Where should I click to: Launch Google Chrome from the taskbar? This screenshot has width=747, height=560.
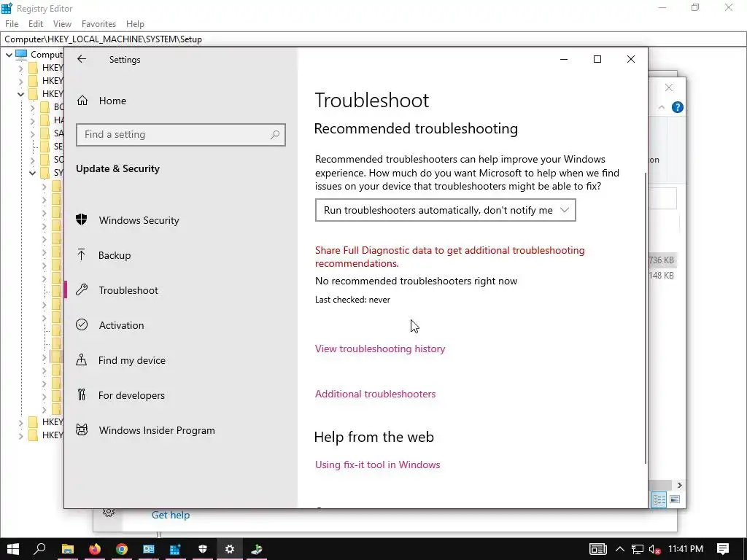coord(122,549)
